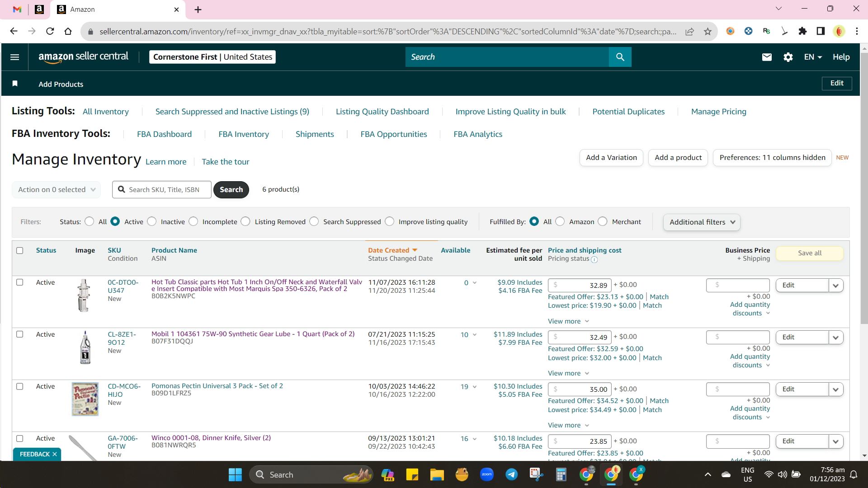Open the Action on 0 selected dropdown

[x=57, y=190]
